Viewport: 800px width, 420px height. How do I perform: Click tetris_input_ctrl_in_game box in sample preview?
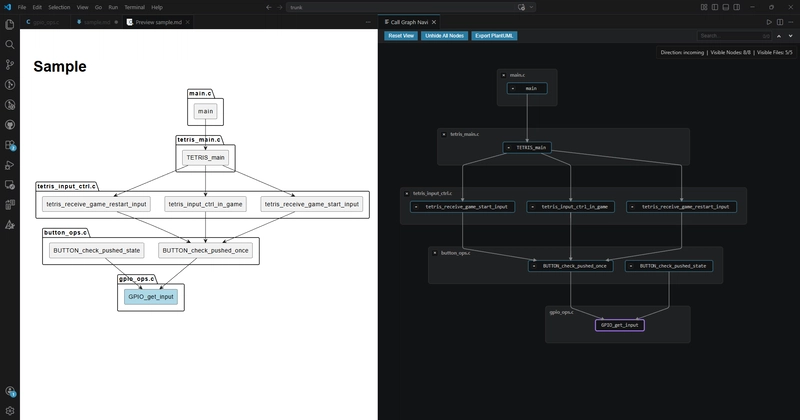click(205, 204)
